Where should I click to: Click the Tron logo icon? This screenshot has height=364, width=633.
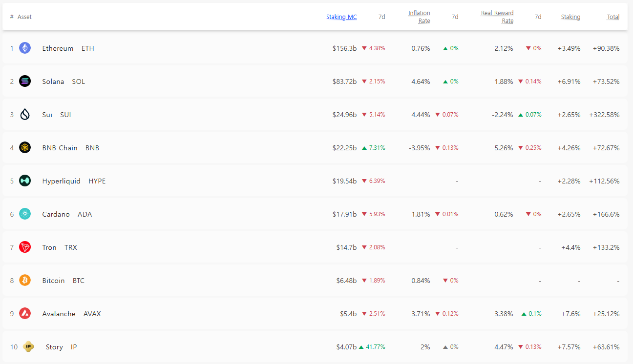pyautogui.click(x=25, y=247)
